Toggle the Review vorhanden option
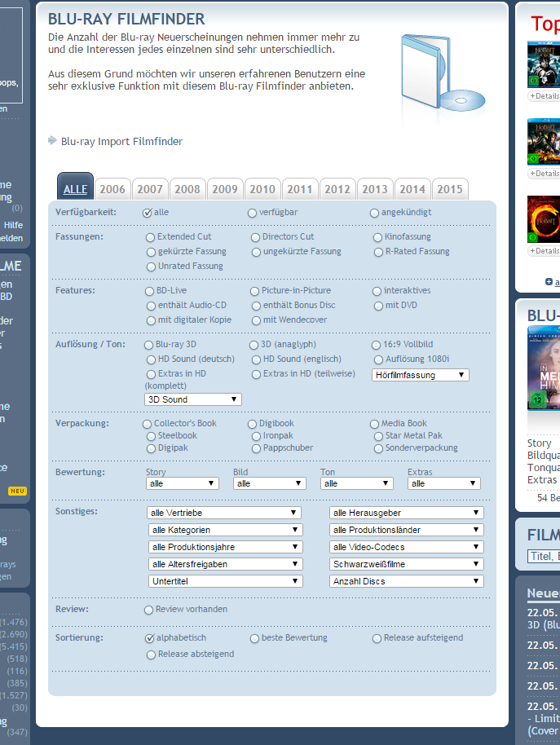 (148, 610)
